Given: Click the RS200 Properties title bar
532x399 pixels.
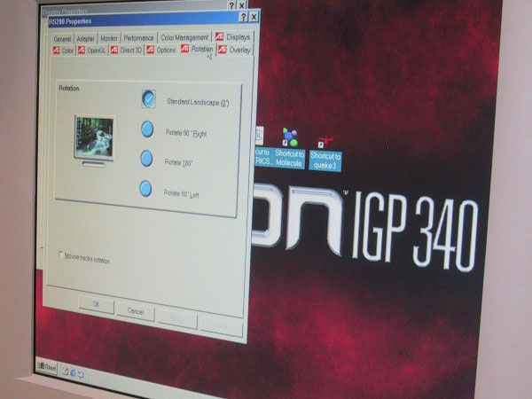Looking at the screenshot, I should (x=143, y=20).
